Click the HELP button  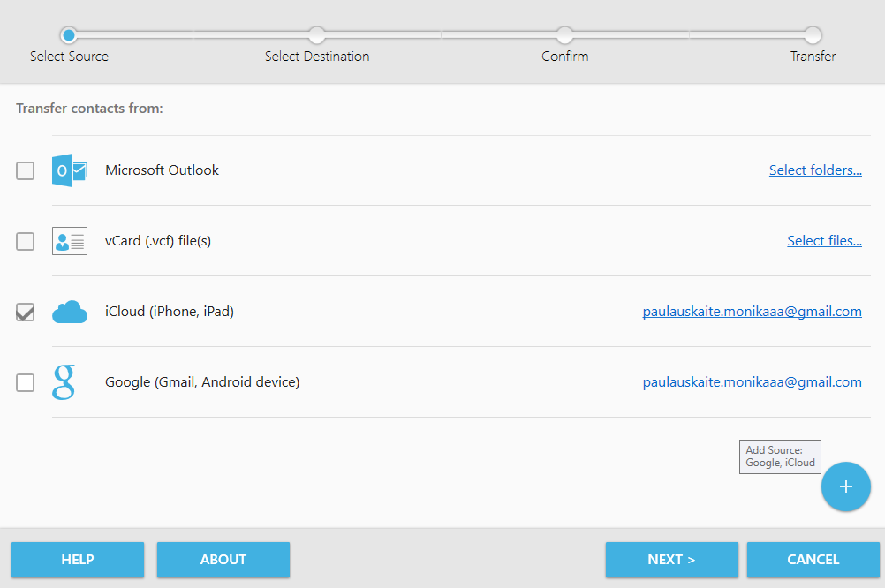tap(78, 560)
